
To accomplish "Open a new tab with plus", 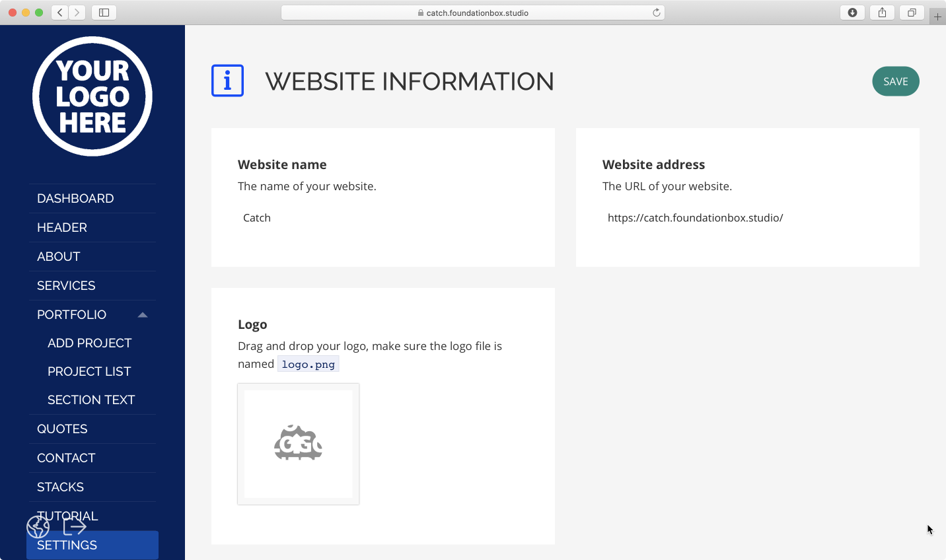I will (937, 17).
